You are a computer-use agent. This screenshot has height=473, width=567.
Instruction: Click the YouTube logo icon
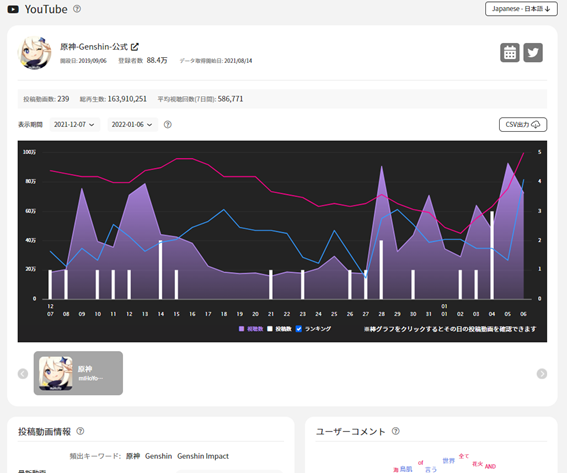click(13, 9)
